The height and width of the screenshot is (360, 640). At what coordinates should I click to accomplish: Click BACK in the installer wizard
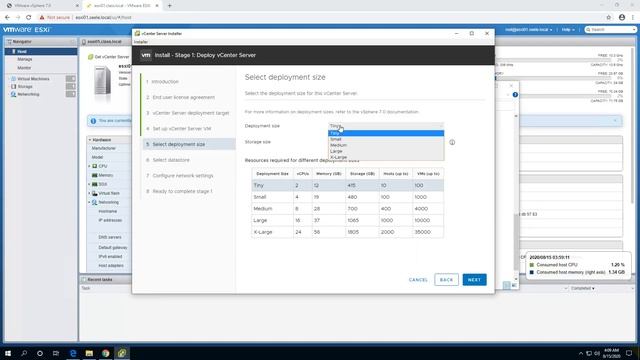point(446,280)
